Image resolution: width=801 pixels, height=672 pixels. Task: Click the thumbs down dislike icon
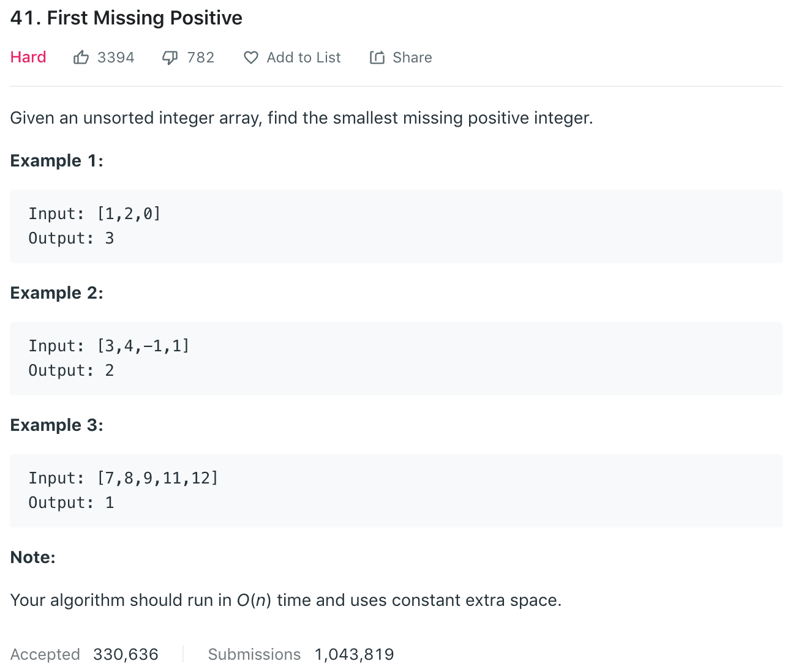[x=170, y=58]
